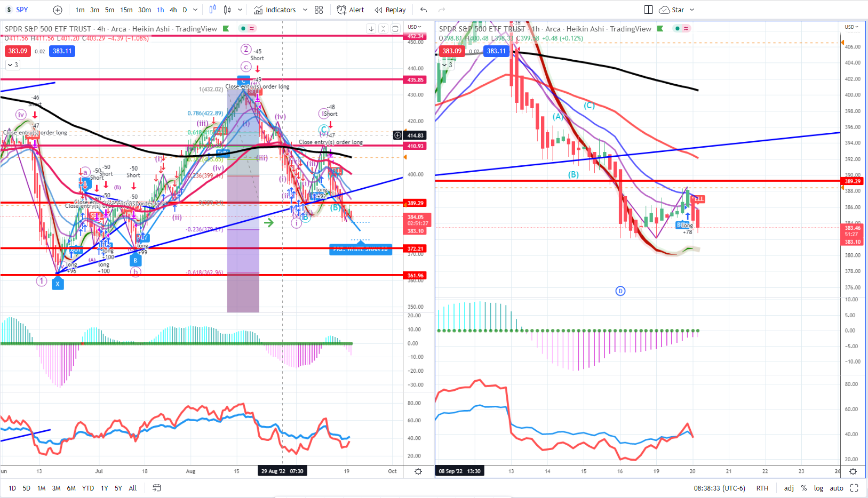Viewport: 868px width, 498px height.
Task: Switch to the 1h timeframe
Action: coord(161,10)
